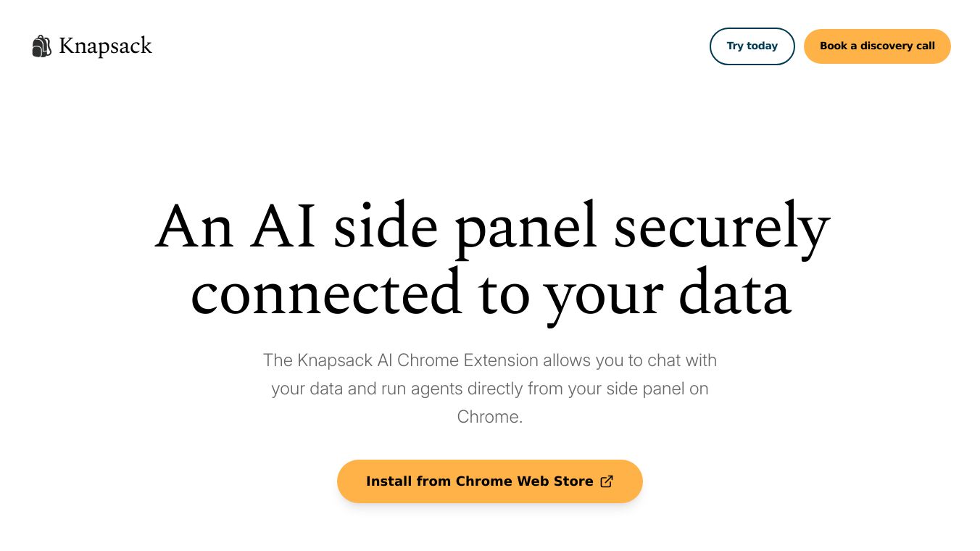Viewport: 980px width, 551px height.
Task: Click the word "to" in the headline
Action: point(503,294)
